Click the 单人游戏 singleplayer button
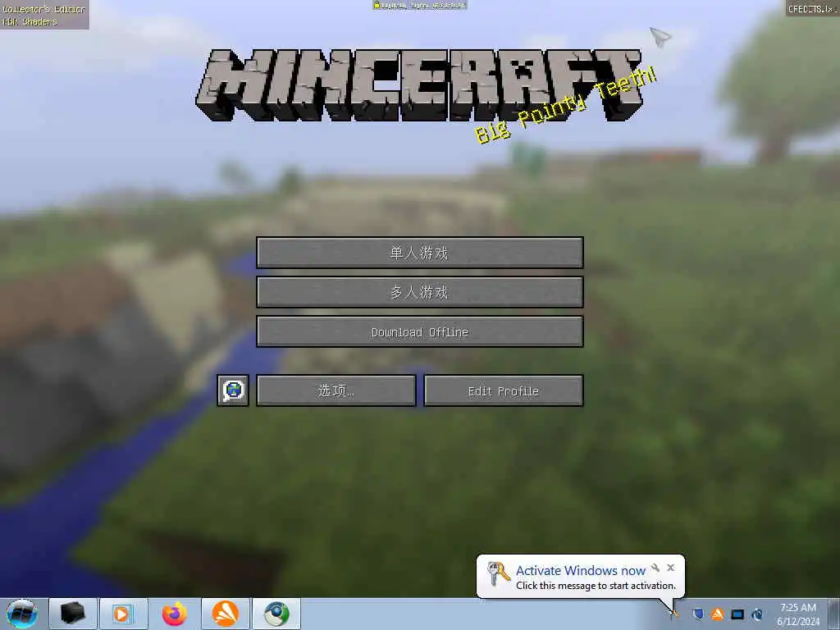Image resolution: width=840 pixels, height=630 pixels. click(419, 253)
